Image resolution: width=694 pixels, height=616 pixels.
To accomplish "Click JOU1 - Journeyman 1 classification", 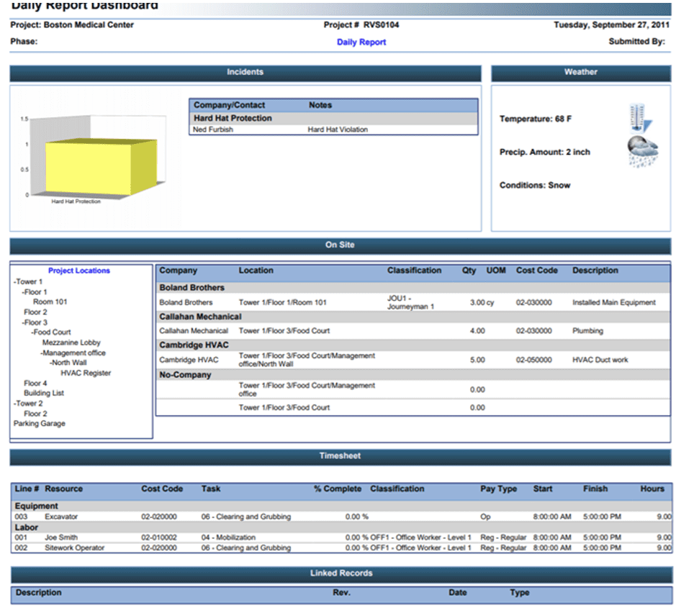I will tap(411, 302).
